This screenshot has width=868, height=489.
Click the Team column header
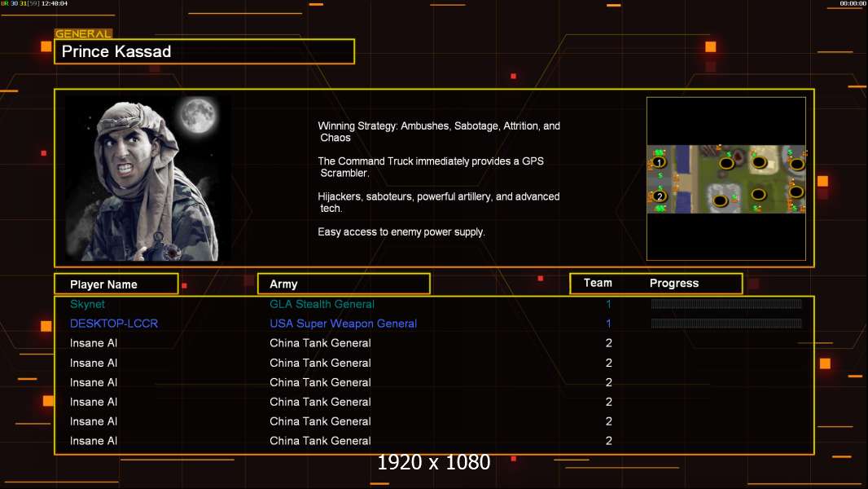click(598, 283)
